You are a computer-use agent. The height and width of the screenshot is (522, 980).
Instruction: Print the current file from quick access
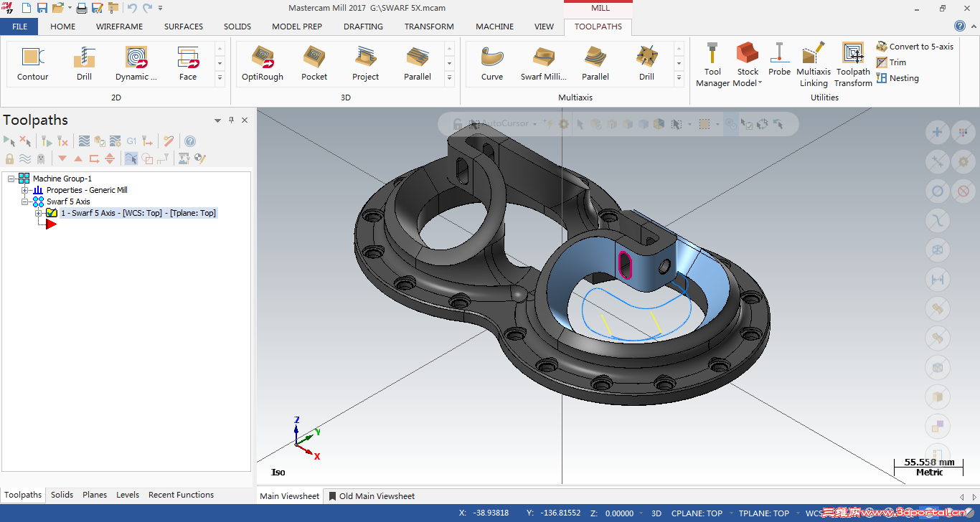(81, 8)
